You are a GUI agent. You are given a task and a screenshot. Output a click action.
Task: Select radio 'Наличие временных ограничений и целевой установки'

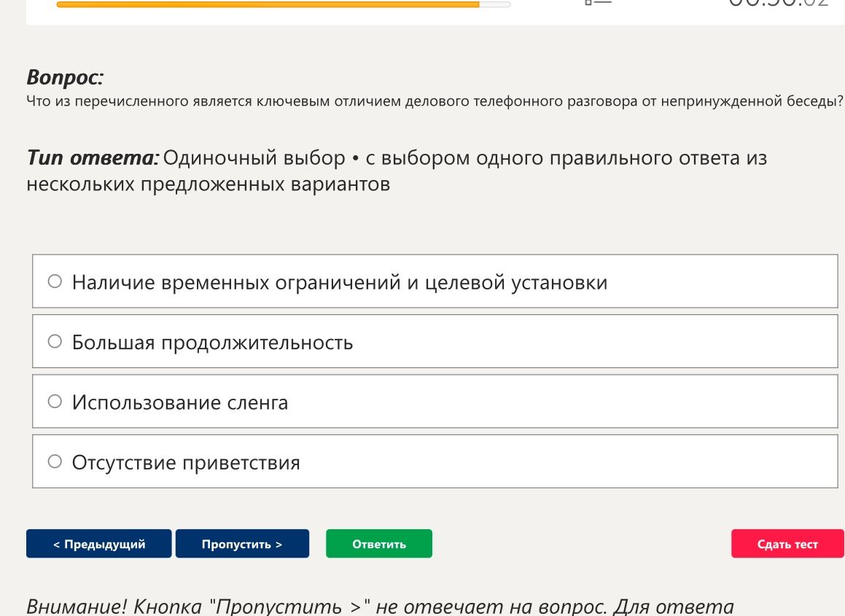[x=55, y=281]
